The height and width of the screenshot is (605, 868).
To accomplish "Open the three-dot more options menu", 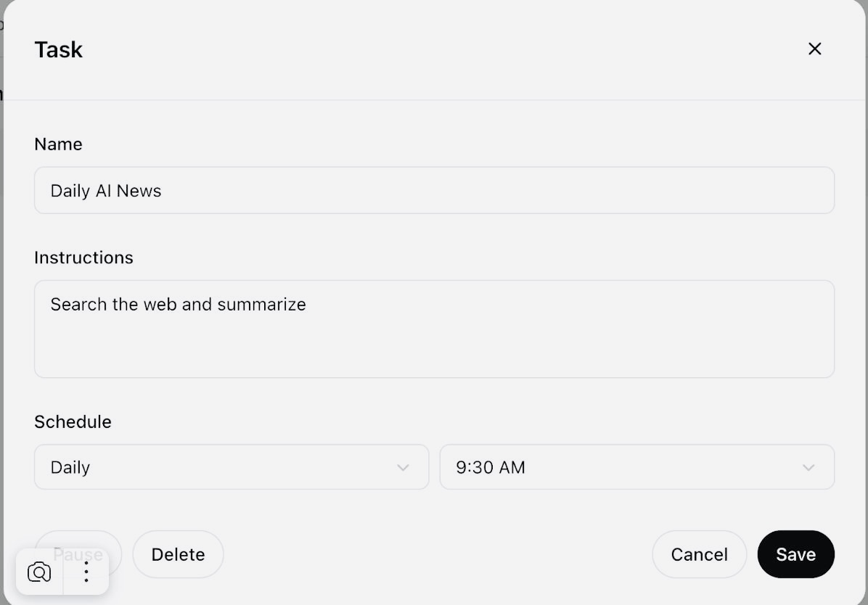I will [x=86, y=572].
